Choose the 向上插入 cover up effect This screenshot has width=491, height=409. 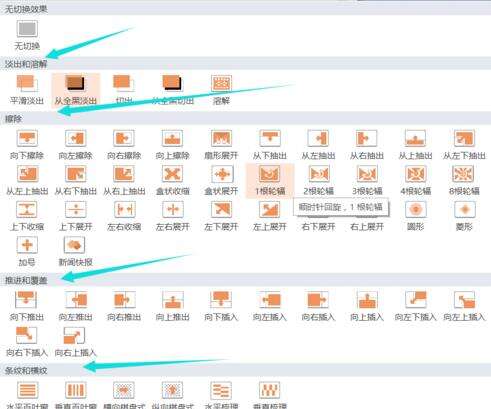(367, 306)
